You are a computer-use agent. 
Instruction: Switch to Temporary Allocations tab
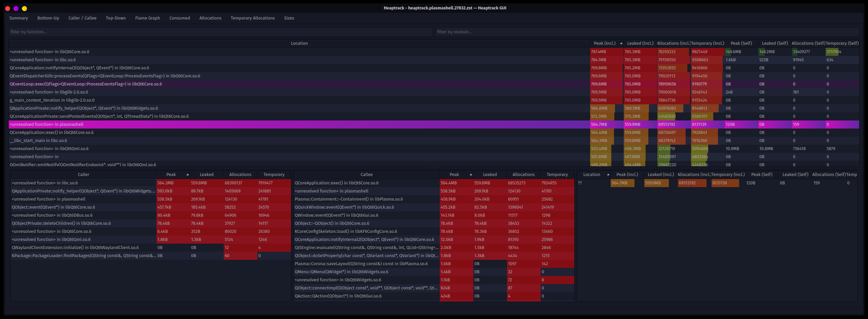click(x=253, y=18)
